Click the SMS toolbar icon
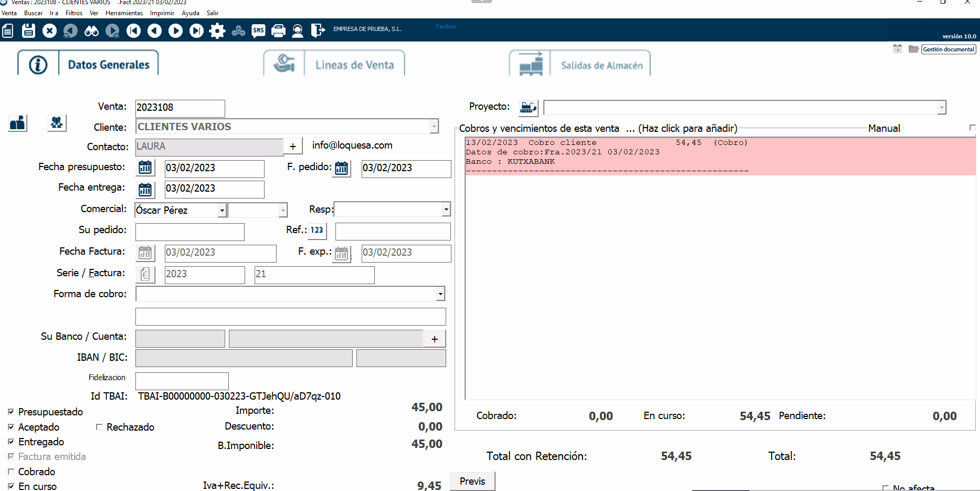 pyautogui.click(x=258, y=31)
